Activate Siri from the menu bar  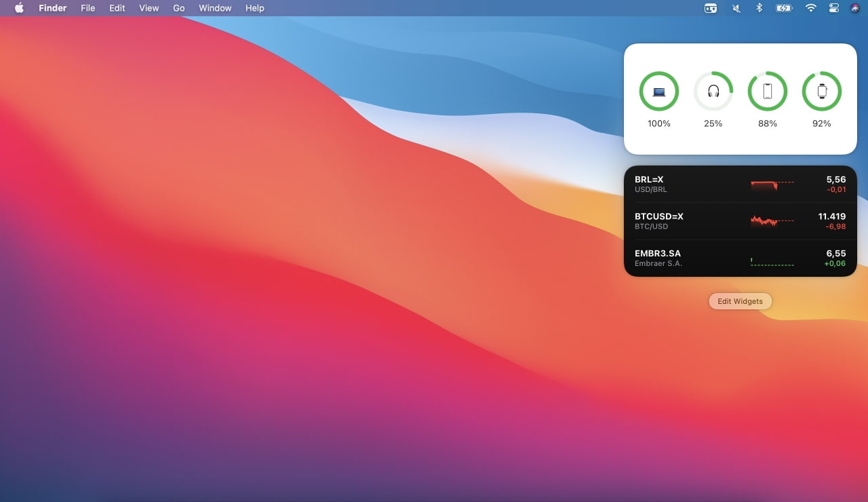(x=854, y=8)
